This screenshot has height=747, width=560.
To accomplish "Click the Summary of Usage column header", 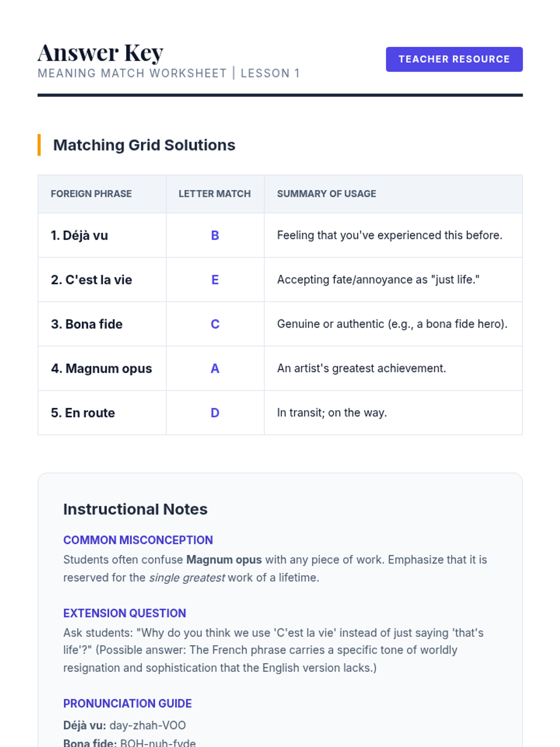I will coord(326,194).
